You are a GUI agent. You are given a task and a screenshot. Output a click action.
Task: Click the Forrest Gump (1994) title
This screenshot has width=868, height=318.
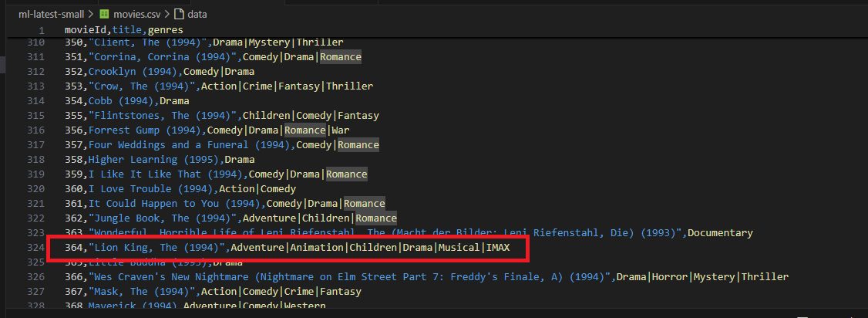click(x=144, y=130)
